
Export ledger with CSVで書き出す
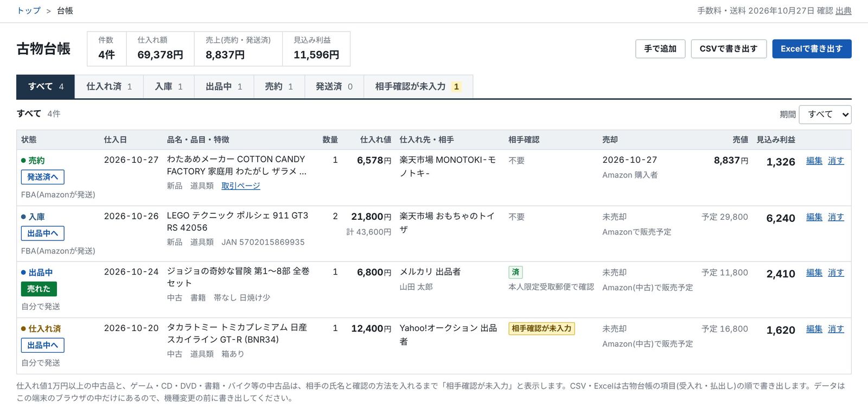point(729,49)
